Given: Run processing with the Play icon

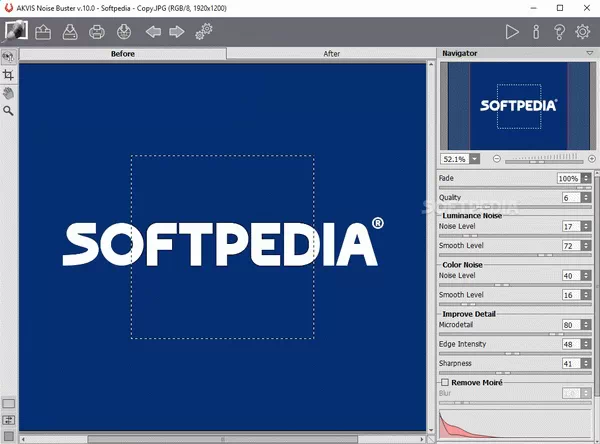Looking at the screenshot, I should 513,32.
